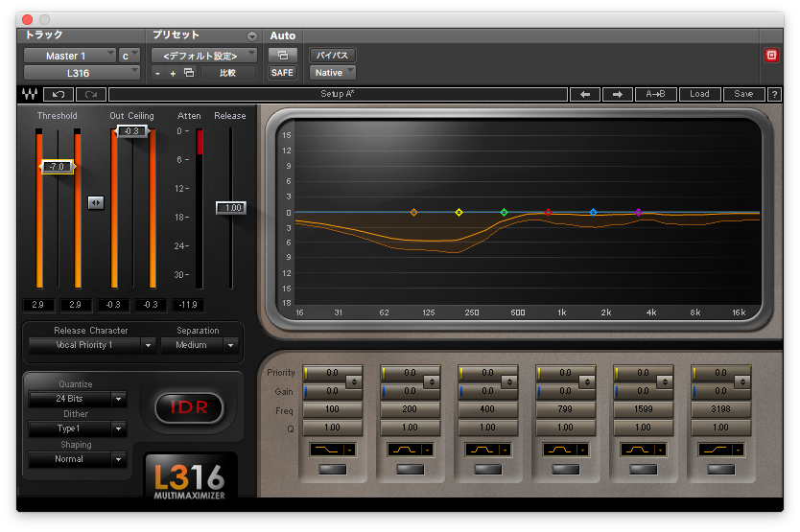Choose the bell filter shape for 400 band
800x532 pixels.
(x=487, y=450)
